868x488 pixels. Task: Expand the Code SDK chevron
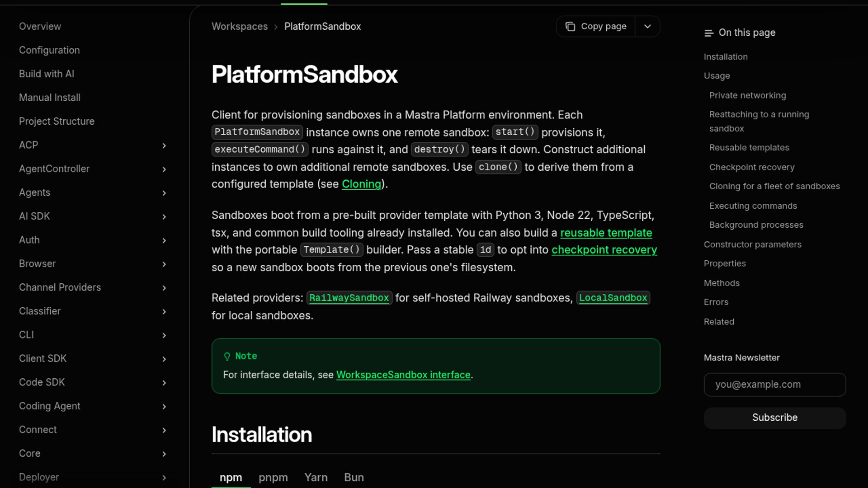164,383
